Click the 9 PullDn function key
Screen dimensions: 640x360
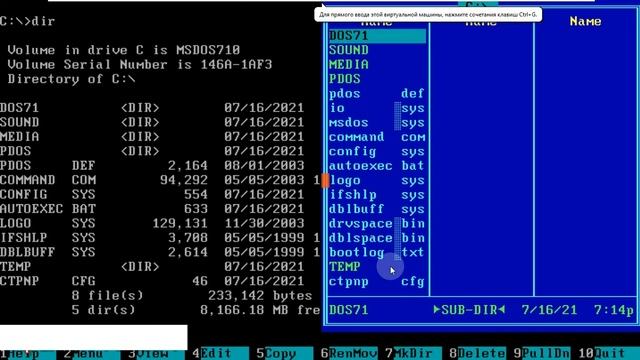(x=542, y=353)
